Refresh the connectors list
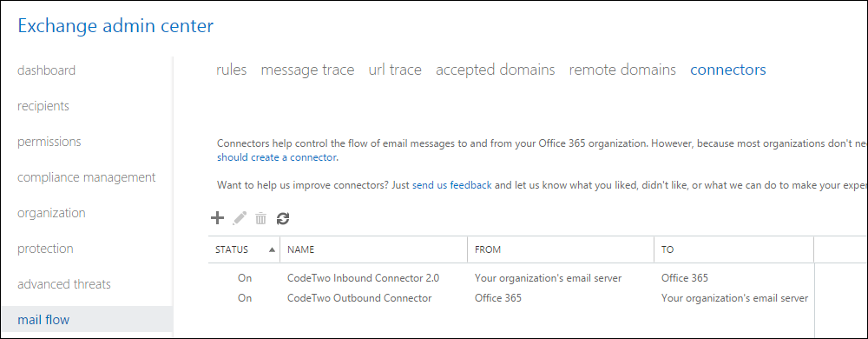Screen dimensions: 868x339 [283, 219]
